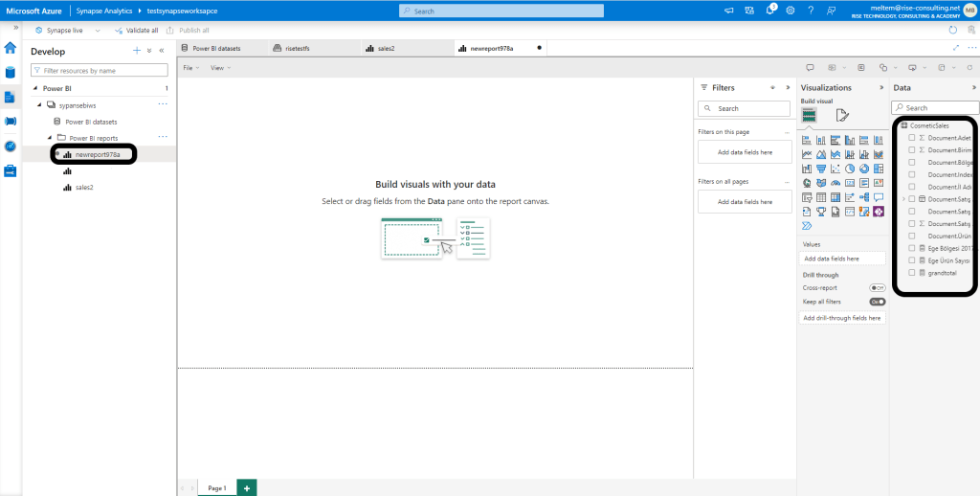This screenshot has height=496, width=980.
Task: Open the File menu
Action: point(189,68)
